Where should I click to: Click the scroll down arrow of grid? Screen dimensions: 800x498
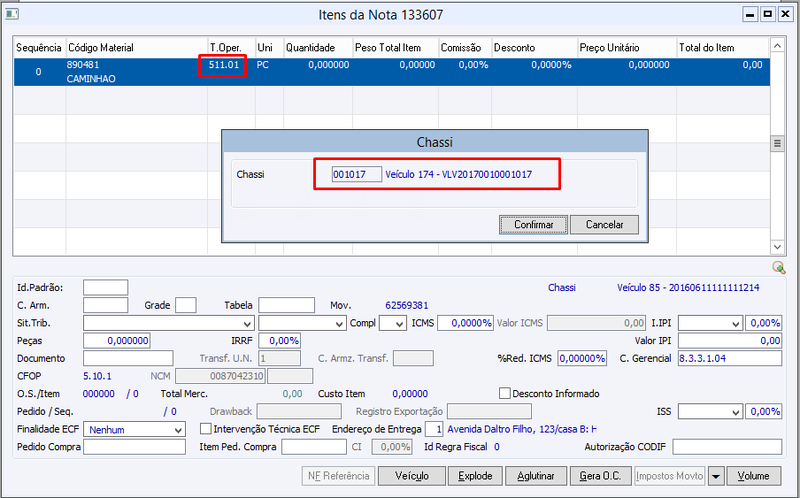[x=777, y=247]
